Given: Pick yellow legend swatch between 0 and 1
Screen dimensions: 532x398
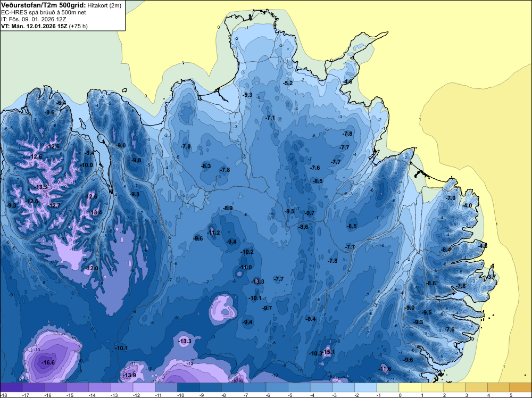Looking at the screenshot, I should point(410,387).
